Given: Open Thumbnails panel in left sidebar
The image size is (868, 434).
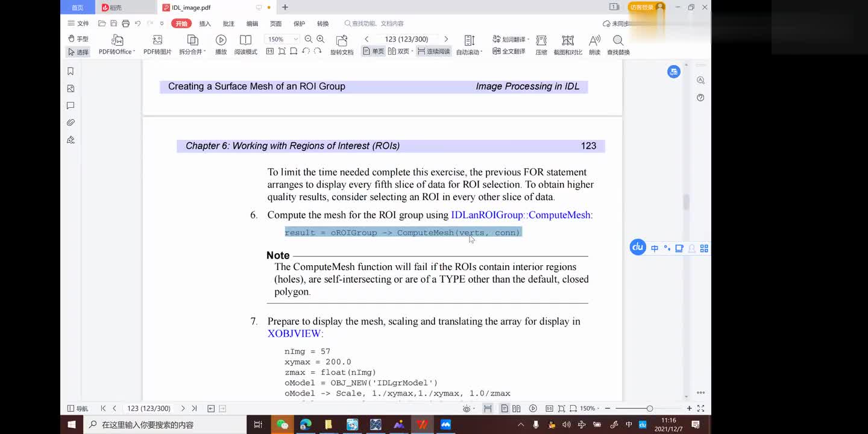Looking at the screenshot, I should (x=71, y=89).
